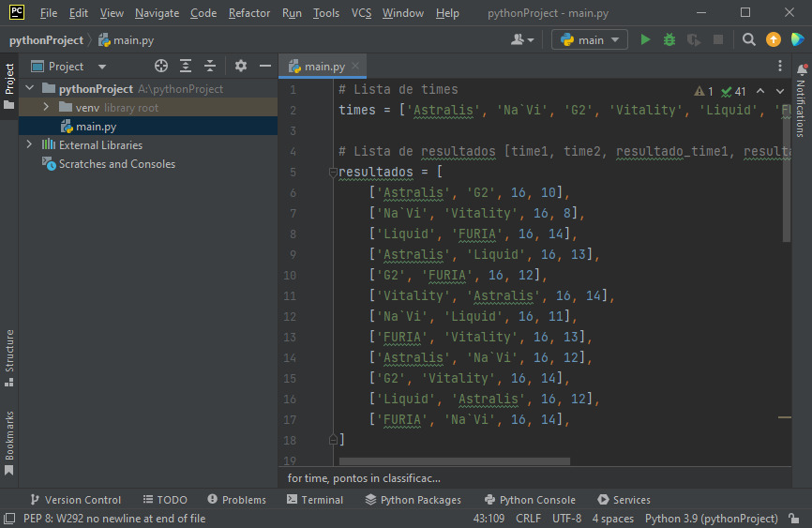Start debugging with the Debug bug icon
Screen dimensions: 812x528
pos(669,40)
